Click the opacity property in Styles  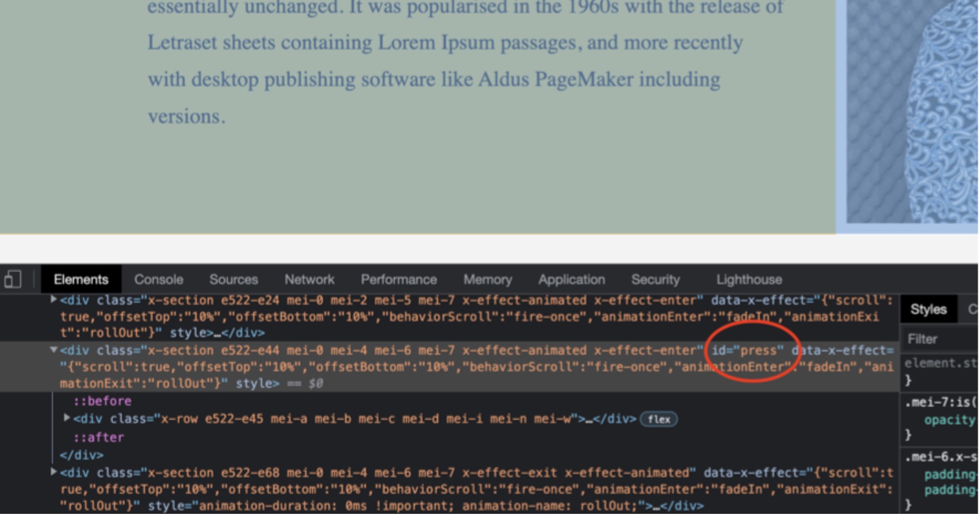(x=948, y=420)
